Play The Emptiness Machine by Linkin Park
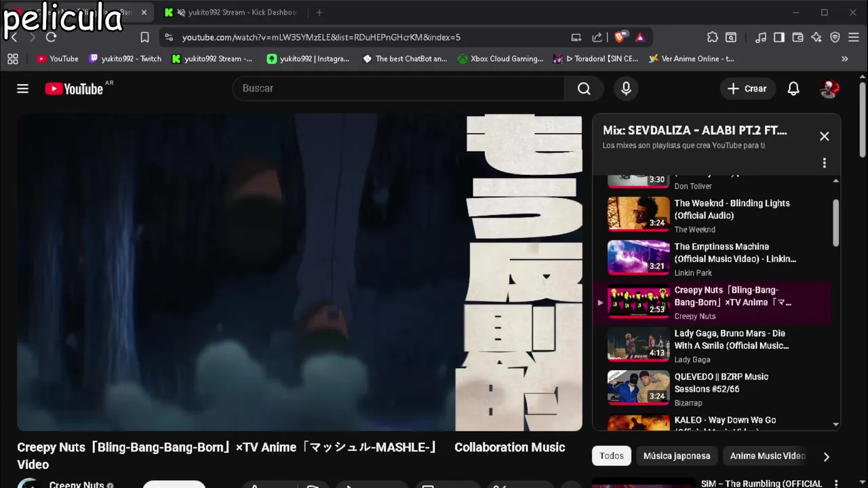The height and width of the screenshot is (488, 868). 712,259
